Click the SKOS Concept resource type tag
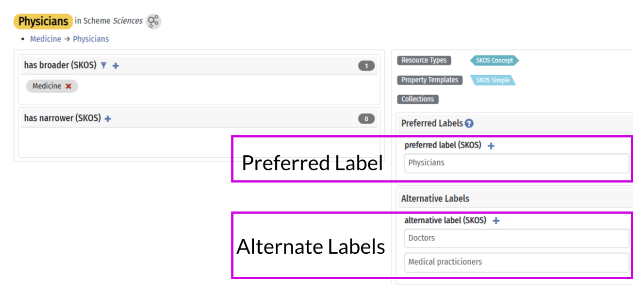644x299 pixels. (x=494, y=61)
